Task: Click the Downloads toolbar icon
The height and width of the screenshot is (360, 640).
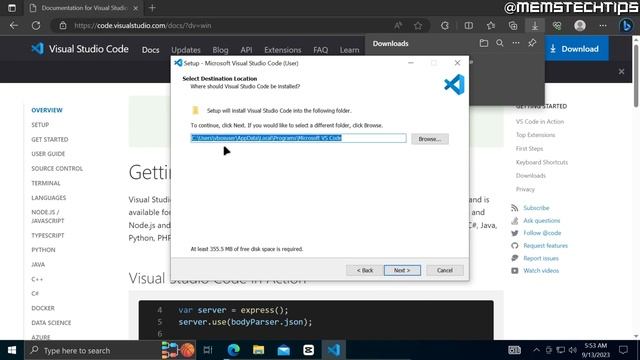Action: pos(535,25)
